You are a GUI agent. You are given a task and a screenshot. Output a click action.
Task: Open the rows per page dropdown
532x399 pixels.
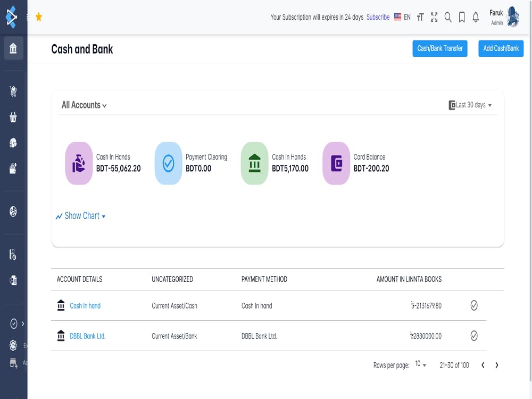pyautogui.click(x=421, y=364)
